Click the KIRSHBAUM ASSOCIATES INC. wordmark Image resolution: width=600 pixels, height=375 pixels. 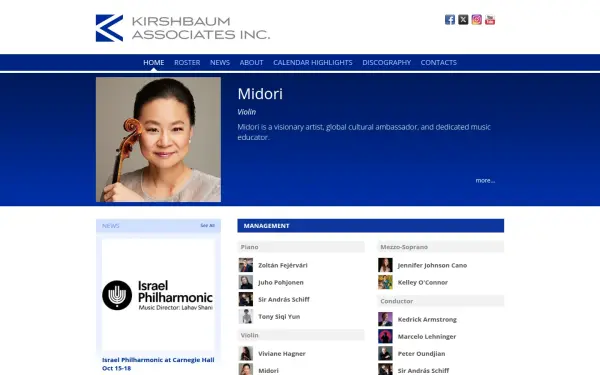point(201,28)
